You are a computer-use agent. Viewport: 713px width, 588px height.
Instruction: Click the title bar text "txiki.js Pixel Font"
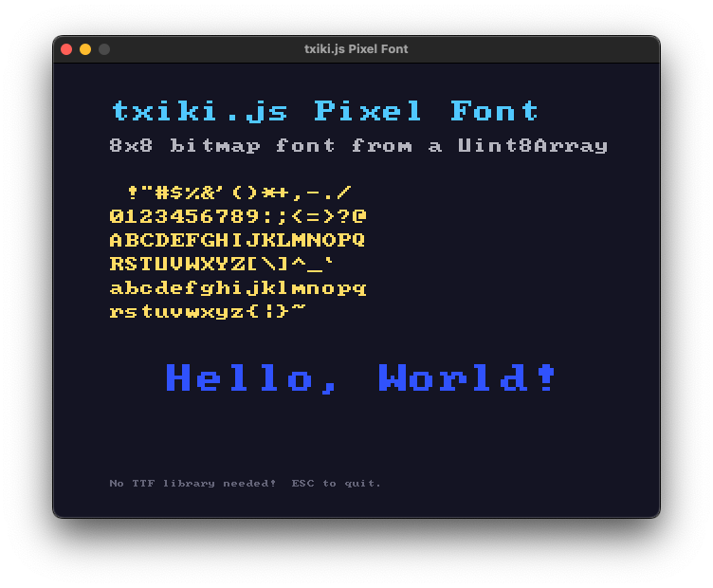pos(356,49)
